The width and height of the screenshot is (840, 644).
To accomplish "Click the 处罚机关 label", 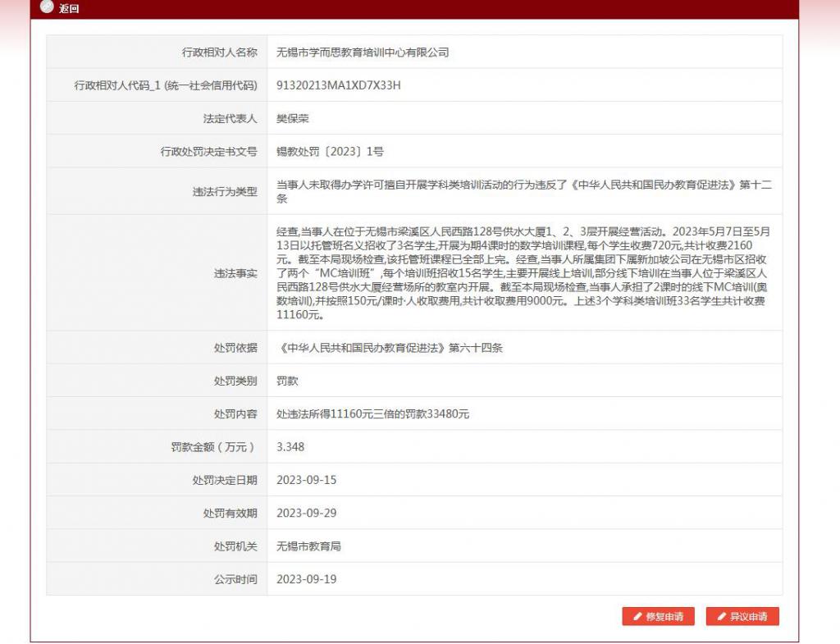I will 235,546.
